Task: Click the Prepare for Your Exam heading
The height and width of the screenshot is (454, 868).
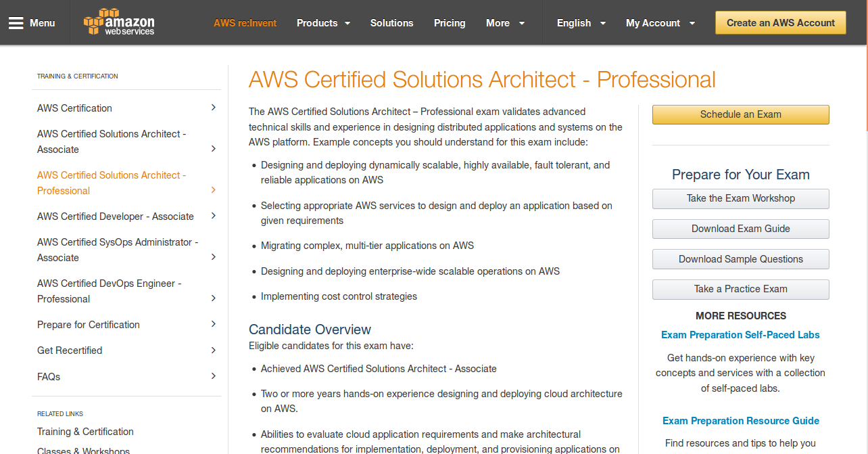Action: click(741, 175)
